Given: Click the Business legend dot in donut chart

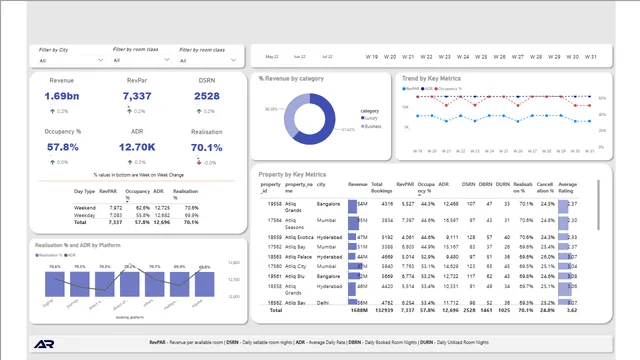Looking at the screenshot, I should [362, 126].
